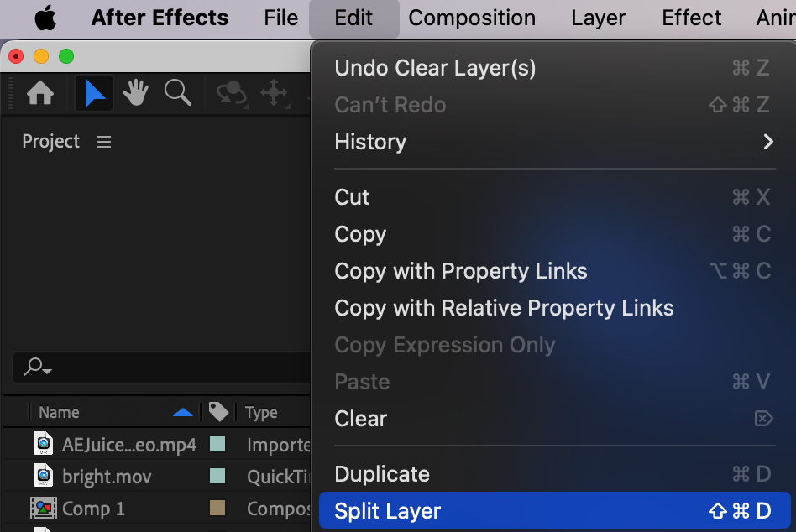Click the Home icon in the toolbar
Image resolution: width=796 pixels, height=532 pixels.
tap(40, 93)
